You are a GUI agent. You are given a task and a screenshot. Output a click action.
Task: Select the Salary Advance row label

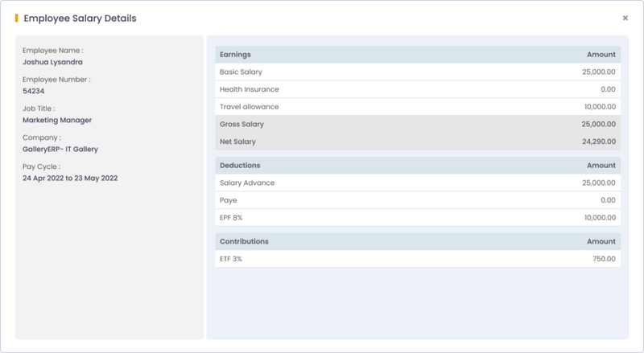coord(246,183)
